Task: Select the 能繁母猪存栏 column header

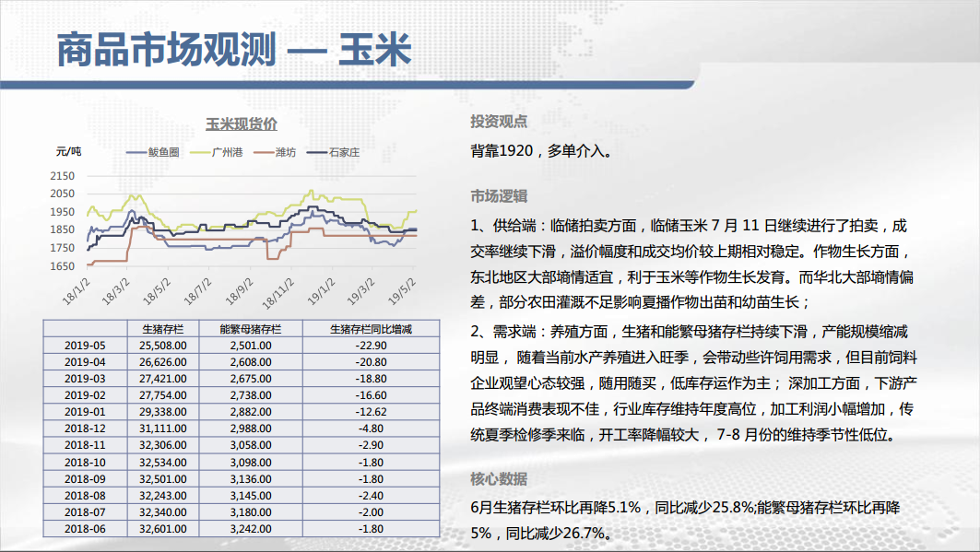Action: tap(251, 329)
